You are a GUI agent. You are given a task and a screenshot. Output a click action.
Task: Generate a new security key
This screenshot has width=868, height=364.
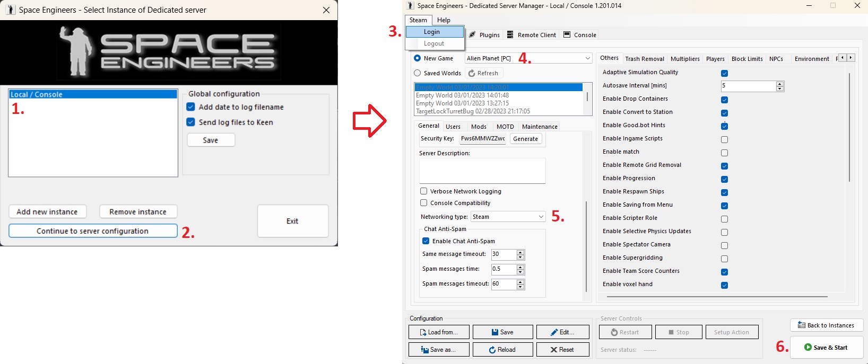point(525,139)
